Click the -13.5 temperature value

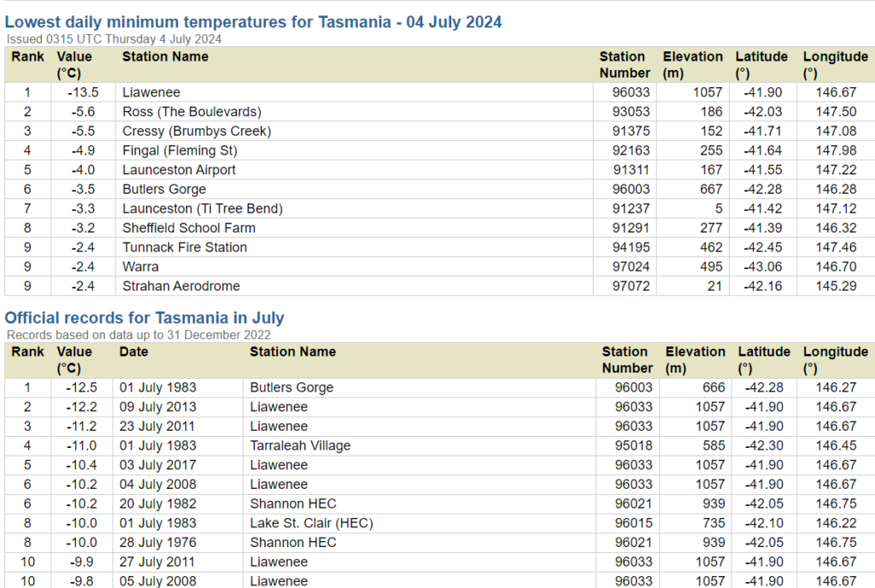(83, 92)
